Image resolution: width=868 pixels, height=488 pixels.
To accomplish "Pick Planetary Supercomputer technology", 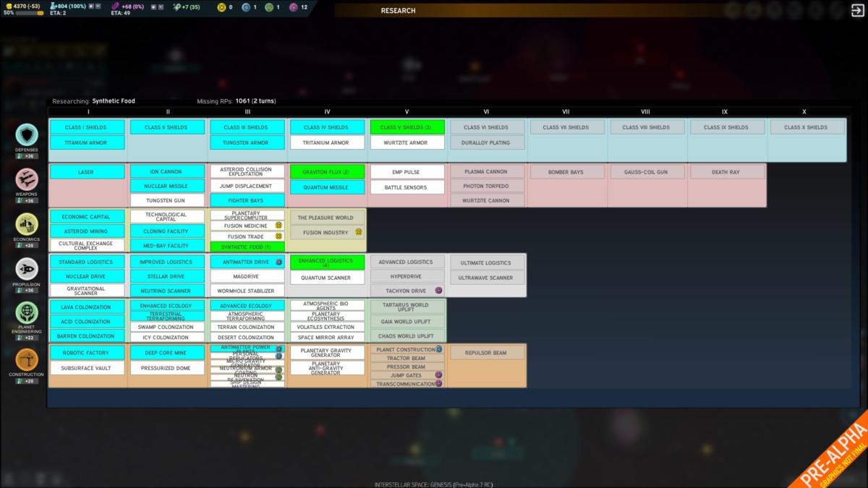I will click(x=247, y=215).
